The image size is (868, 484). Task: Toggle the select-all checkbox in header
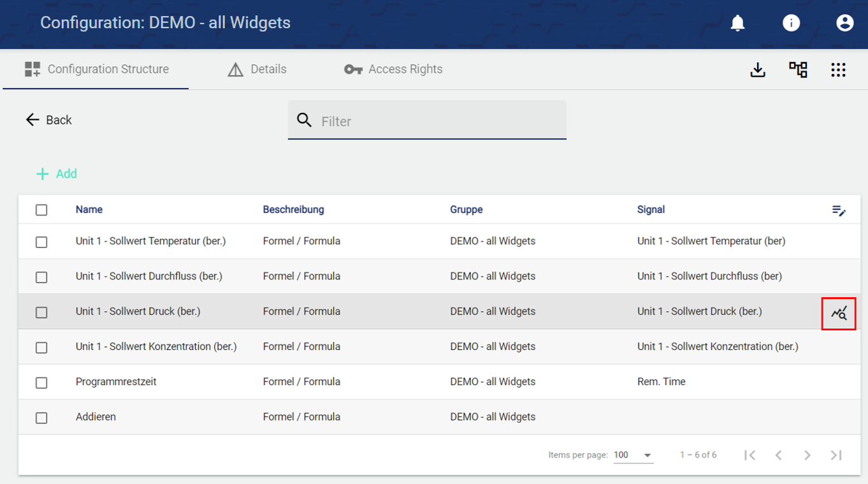[x=41, y=210]
